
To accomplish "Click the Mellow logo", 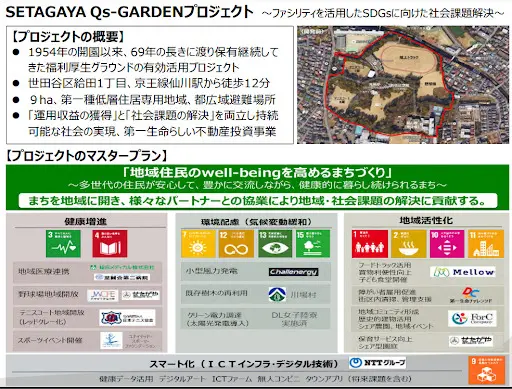I will click(x=463, y=272).
